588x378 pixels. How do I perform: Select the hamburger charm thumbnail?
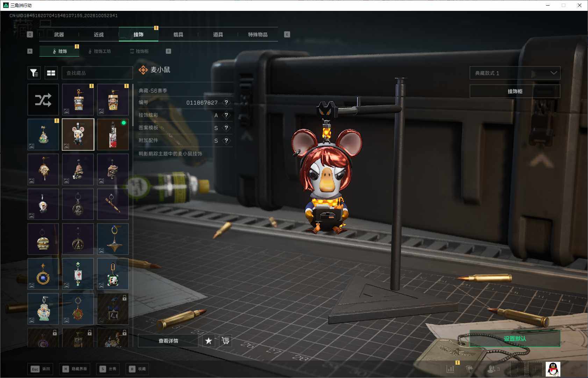[x=43, y=239]
